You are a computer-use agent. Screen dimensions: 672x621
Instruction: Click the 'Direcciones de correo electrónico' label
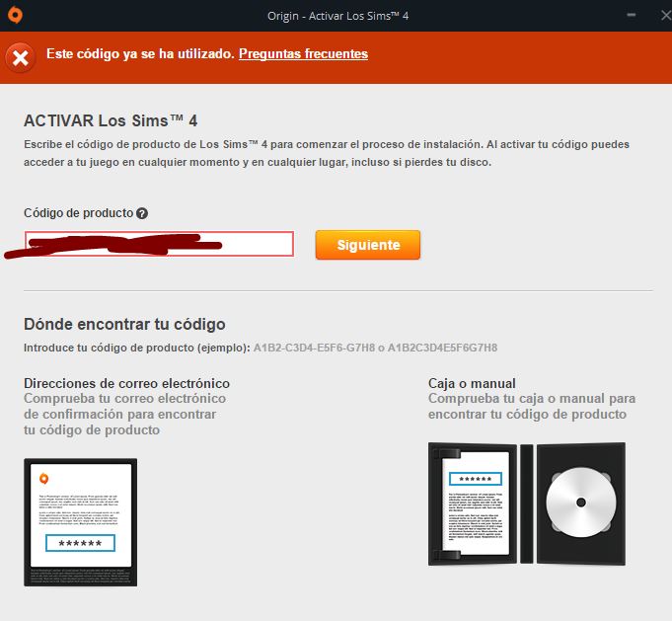tap(127, 383)
